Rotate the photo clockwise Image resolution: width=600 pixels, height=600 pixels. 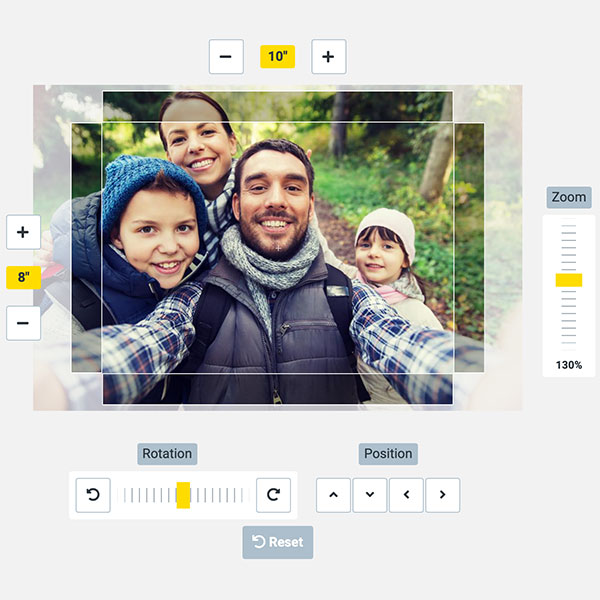tap(273, 495)
